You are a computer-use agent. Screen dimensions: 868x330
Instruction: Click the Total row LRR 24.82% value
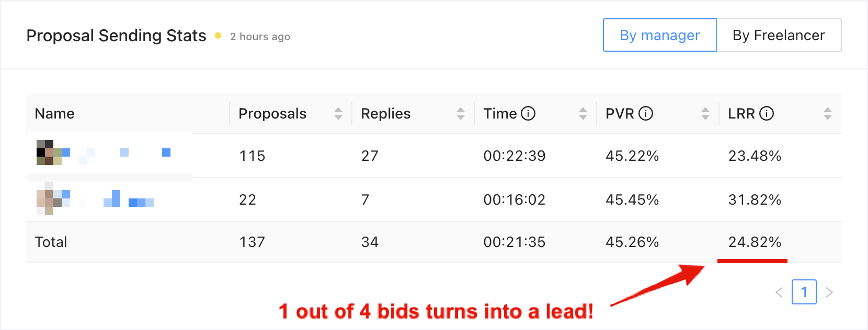755,242
